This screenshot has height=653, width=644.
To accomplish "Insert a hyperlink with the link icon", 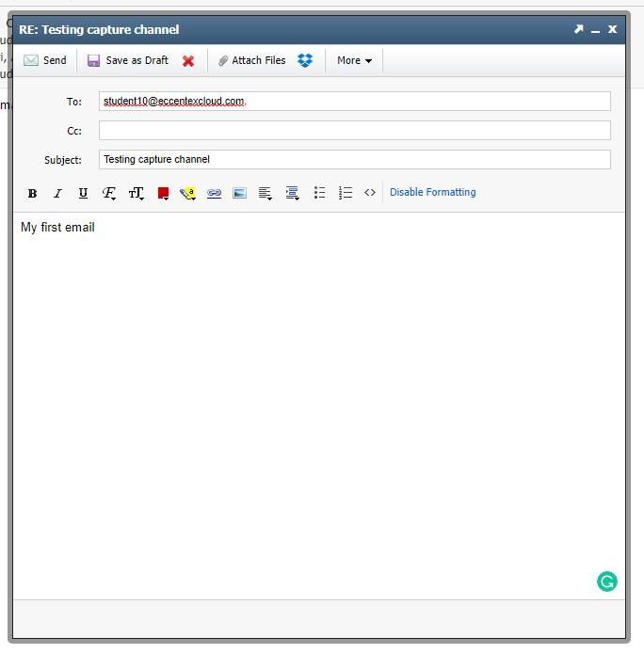I will point(214,193).
